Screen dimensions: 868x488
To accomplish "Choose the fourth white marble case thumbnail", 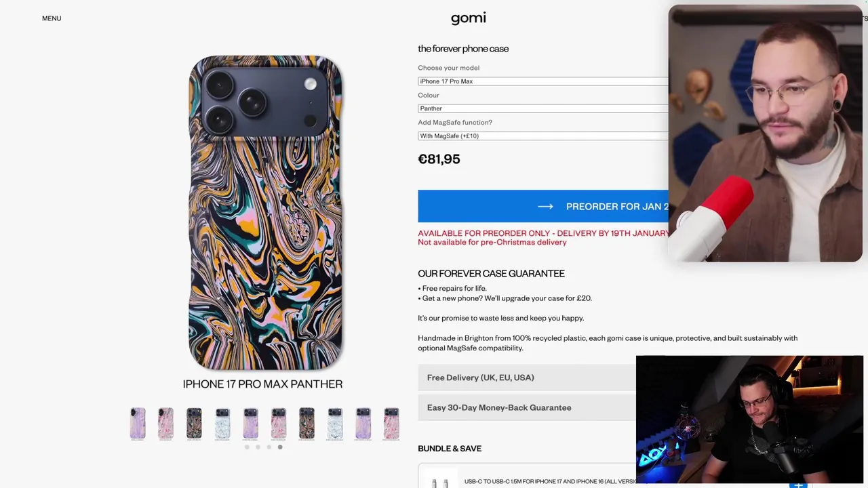I will pyautogui.click(x=222, y=424).
